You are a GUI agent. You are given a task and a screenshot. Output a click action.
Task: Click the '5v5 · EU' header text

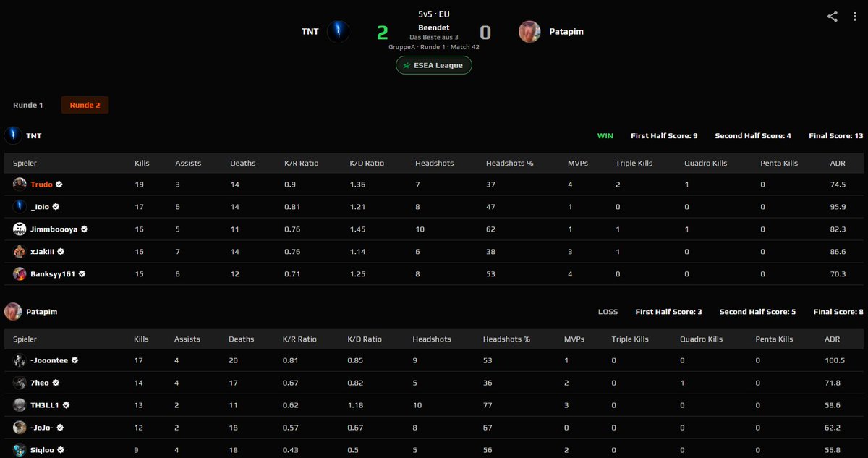[434, 14]
